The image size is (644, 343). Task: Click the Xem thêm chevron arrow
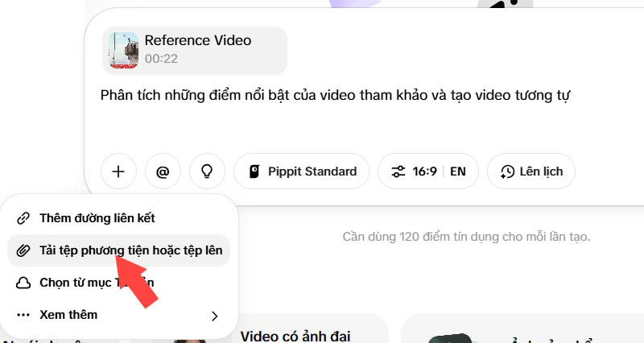[x=214, y=316]
